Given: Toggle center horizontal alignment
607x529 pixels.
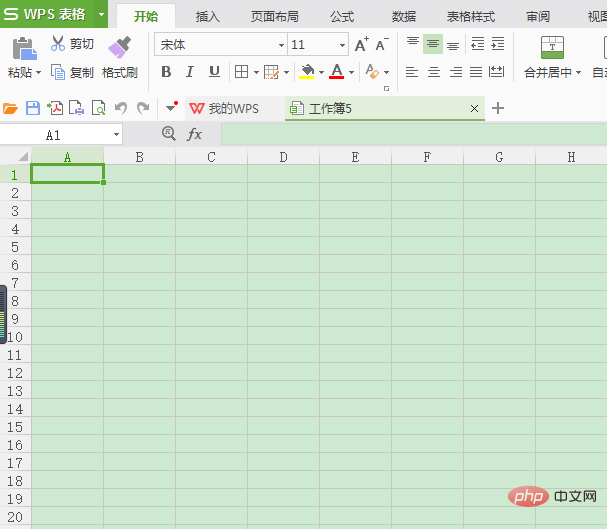Looking at the screenshot, I should coord(434,72).
